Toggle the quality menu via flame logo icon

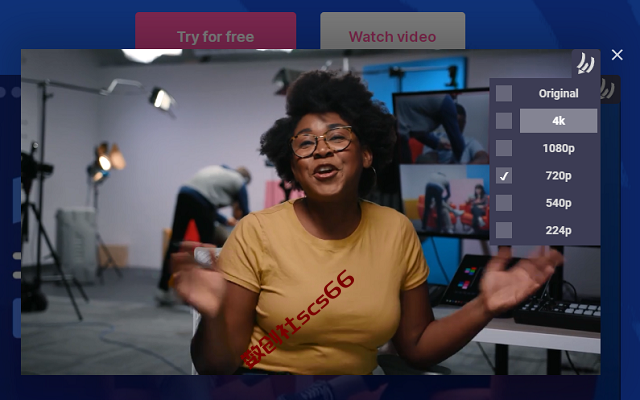[x=585, y=64]
